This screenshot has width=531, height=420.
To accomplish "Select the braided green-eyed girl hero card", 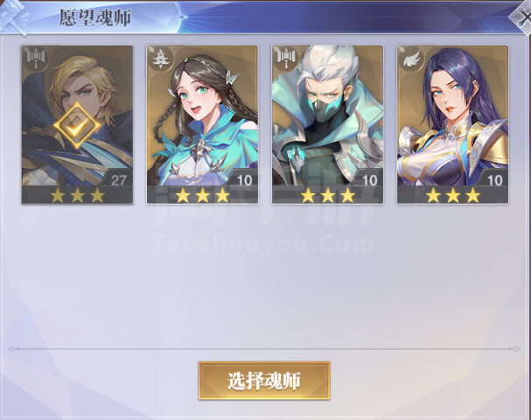I will [202, 124].
